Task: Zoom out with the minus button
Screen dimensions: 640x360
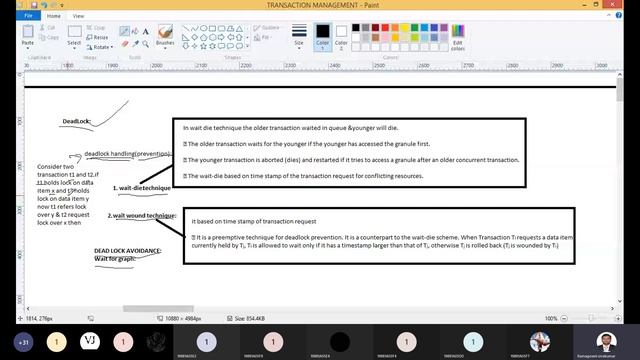Action: tap(564, 318)
